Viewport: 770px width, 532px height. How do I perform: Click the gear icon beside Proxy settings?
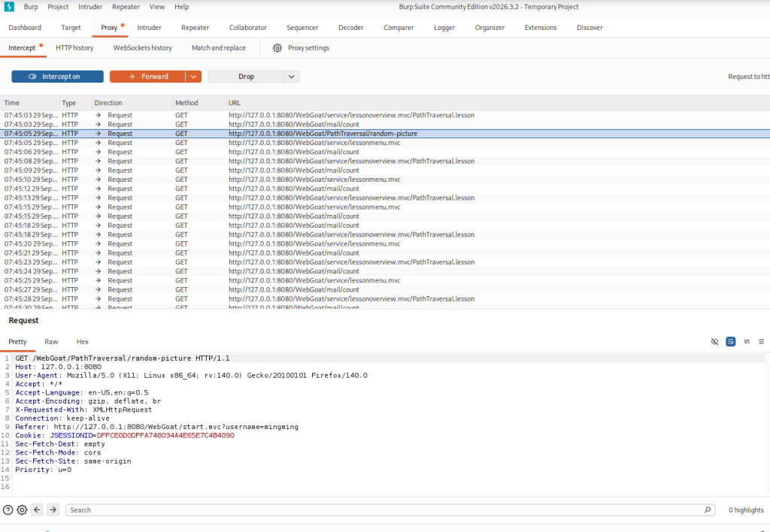pyautogui.click(x=277, y=48)
